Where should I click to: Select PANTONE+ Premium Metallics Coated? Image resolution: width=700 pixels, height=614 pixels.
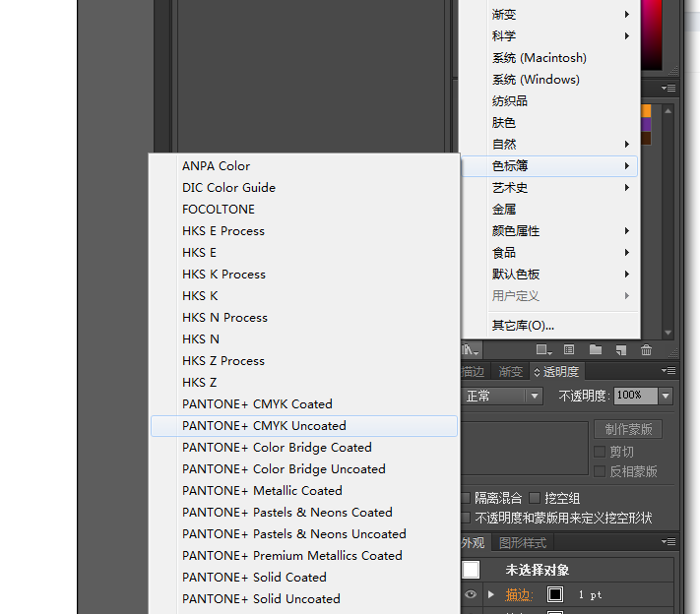coord(304,556)
